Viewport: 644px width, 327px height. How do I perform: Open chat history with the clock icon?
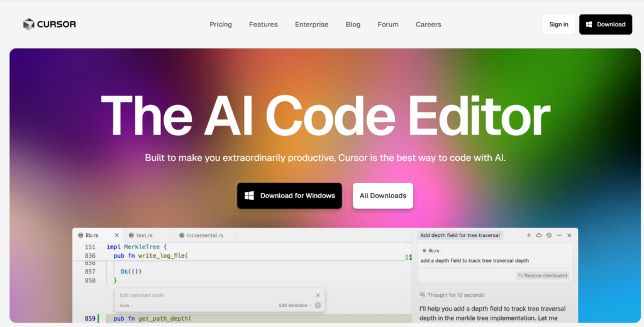[548, 235]
